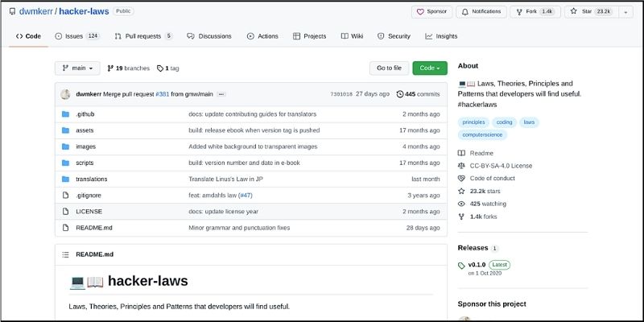Click the README.md file icon in the list

[x=65, y=228]
